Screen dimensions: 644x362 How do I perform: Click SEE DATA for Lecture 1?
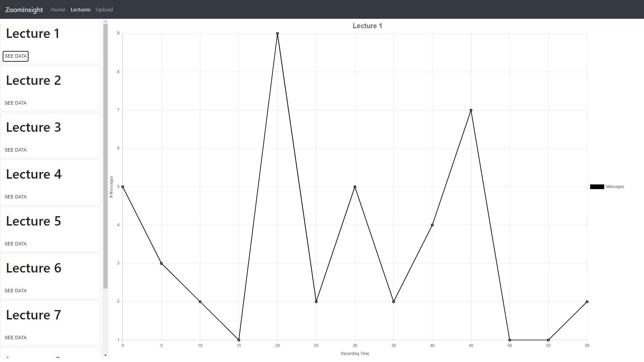(15, 56)
